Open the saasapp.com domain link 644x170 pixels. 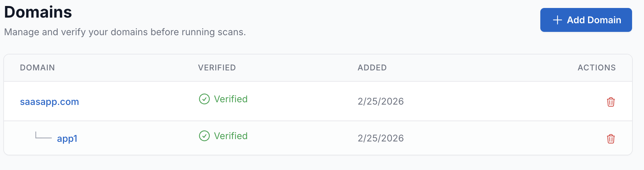49,102
